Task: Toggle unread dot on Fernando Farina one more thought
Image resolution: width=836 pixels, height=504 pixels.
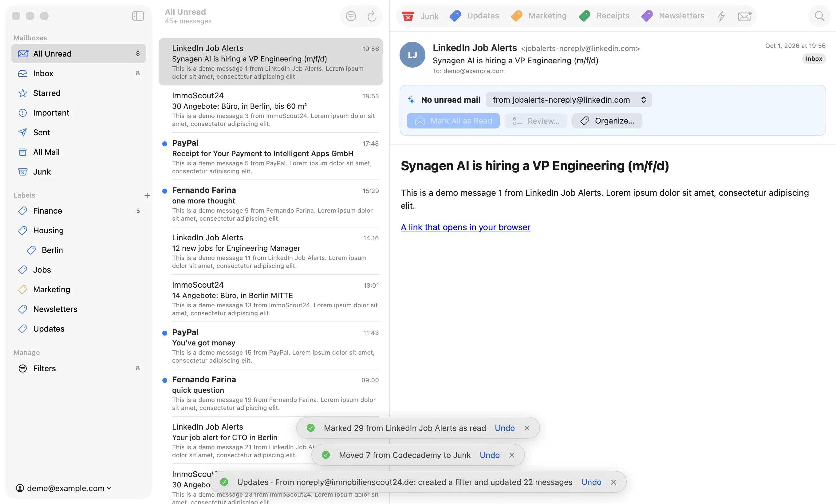Action: pos(164,191)
